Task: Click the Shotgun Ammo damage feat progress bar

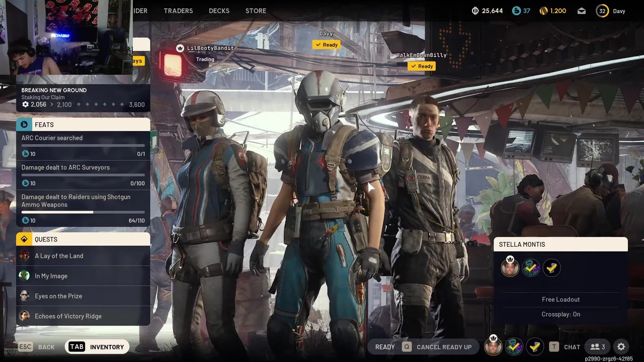Action: [83, 212]
